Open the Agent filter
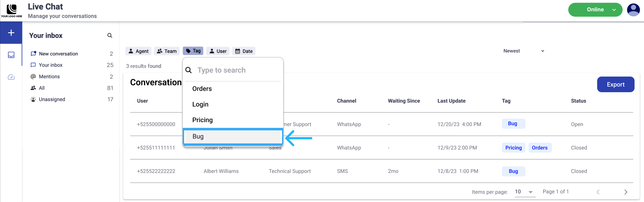Image resolution: width=644 pixels, height=202 pixels. tap(138, 51)
